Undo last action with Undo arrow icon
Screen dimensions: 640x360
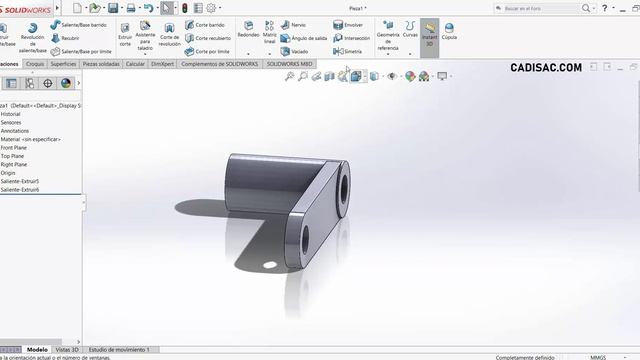click(x=149, y=8)
